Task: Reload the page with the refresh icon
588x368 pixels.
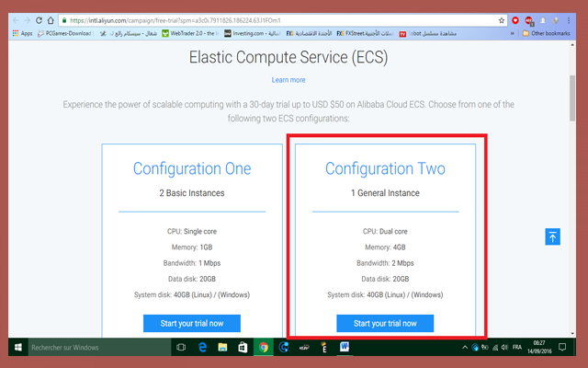Action: click(39, 20)
